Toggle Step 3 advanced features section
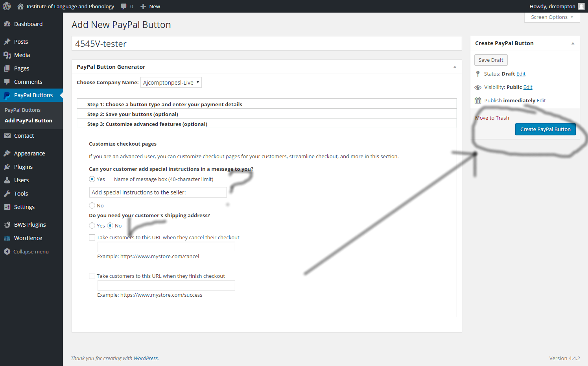 click(x=267, y=124)
